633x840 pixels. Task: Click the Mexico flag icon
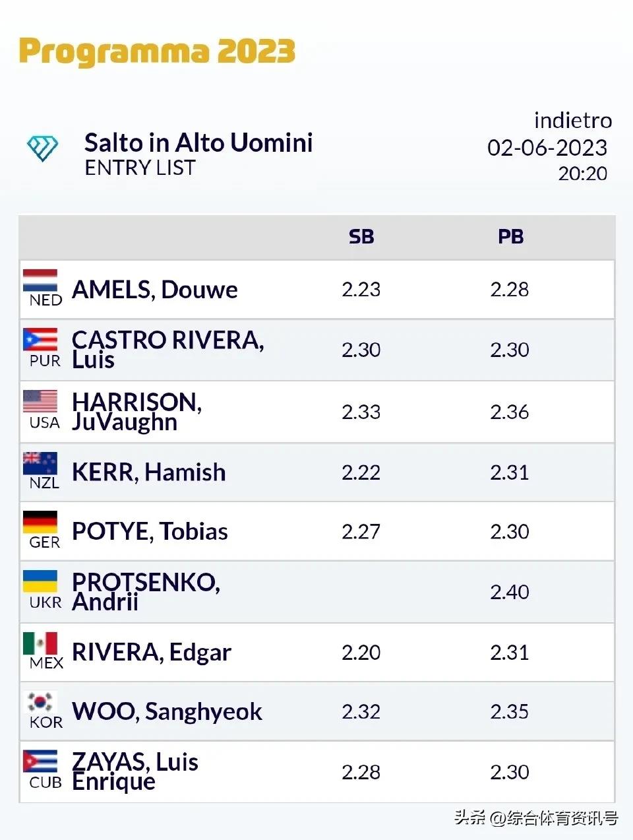40,643
